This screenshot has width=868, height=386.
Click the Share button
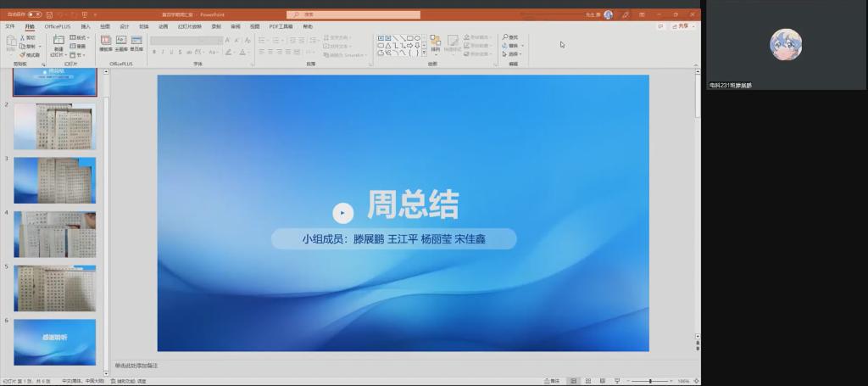pyautogui.click(x=681, y=26)
